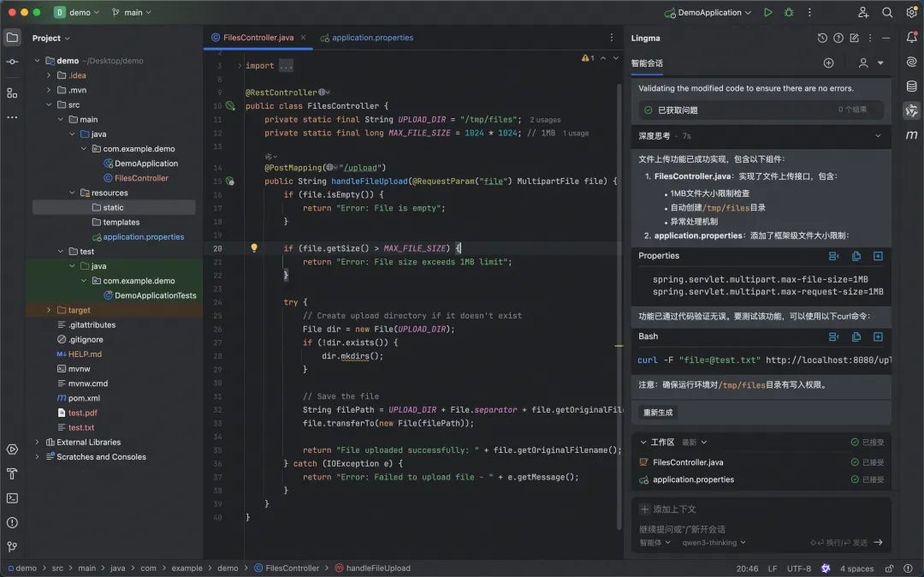Show Lingma chat history clock icon
This screenshot has height=577, width=924.
click(822, 38)
